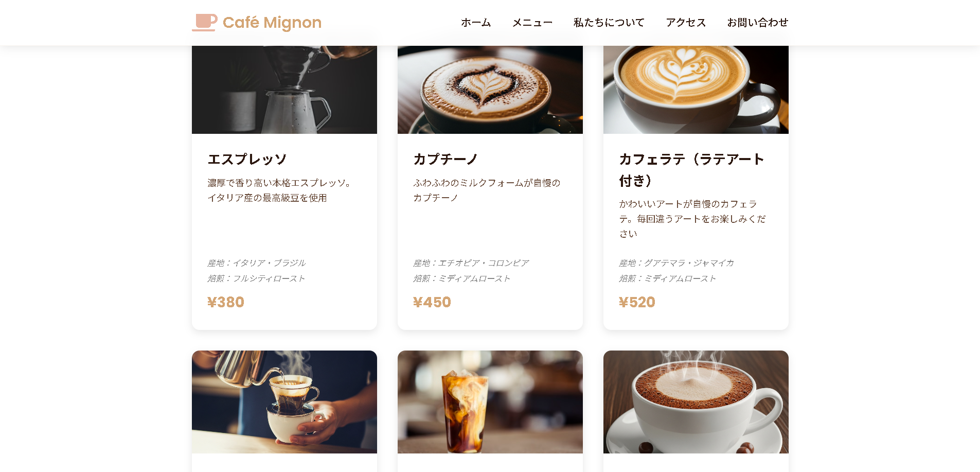Click the ¥450 cappuccino price
Image resolution: width=980 pixels, height=472 pixels.
pyautogui.click(x=432, y=302)
